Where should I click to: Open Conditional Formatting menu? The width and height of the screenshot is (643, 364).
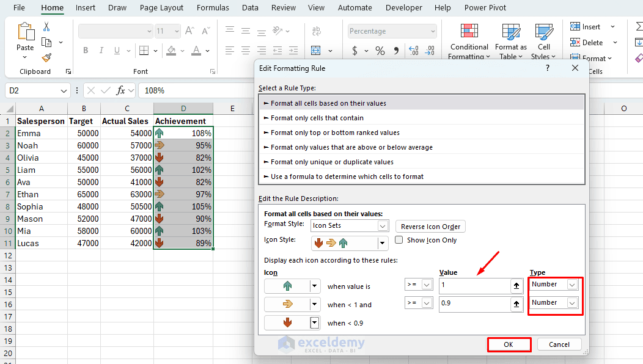point(469,41)
